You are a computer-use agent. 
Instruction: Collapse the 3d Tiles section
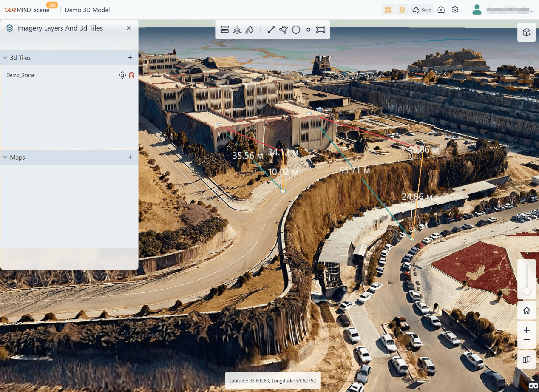(x=5, y=57)
